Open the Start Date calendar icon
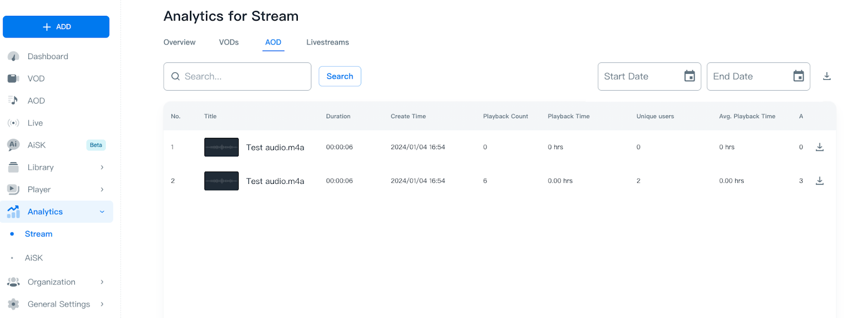The width and height of the screenshot is (868, 318). (x=689, y=77)
